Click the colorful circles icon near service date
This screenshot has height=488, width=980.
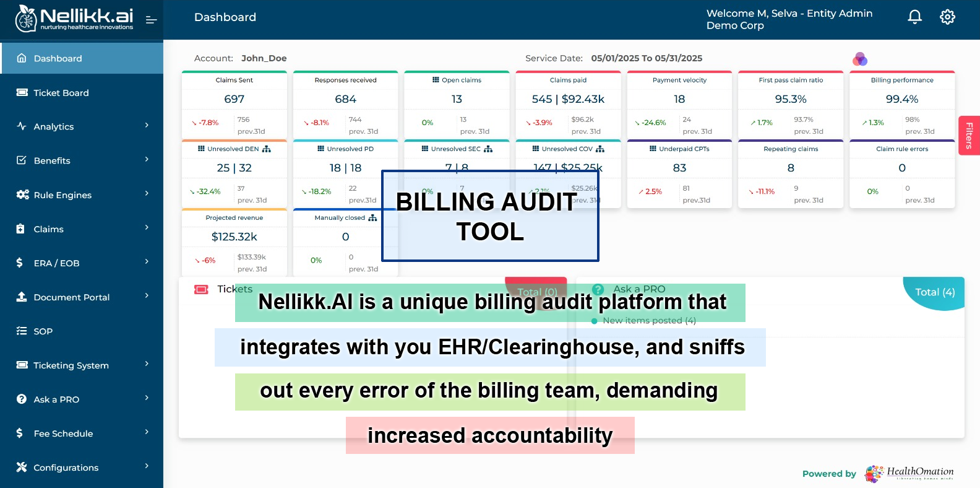tap(859, 59)
